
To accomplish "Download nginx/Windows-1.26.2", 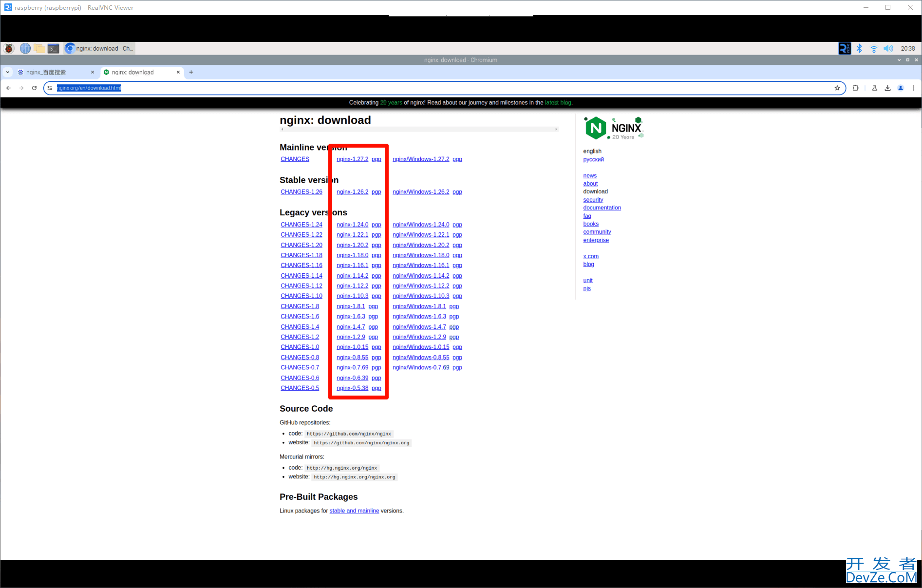I will [421, 192].
